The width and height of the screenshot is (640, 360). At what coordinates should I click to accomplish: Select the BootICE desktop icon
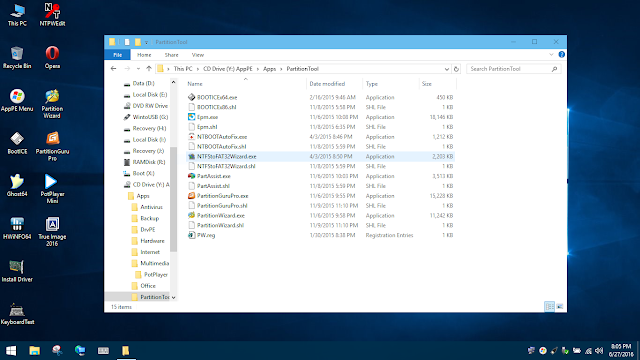17,143
